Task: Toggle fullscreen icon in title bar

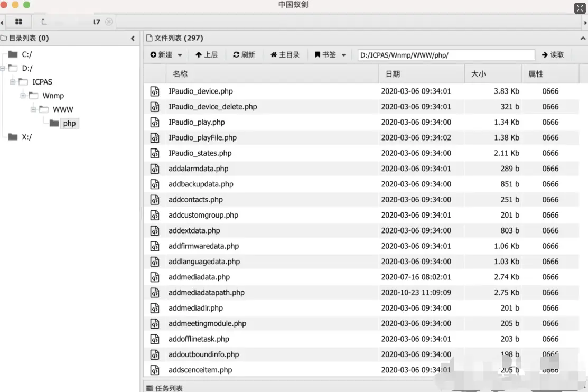Action: 580,8
